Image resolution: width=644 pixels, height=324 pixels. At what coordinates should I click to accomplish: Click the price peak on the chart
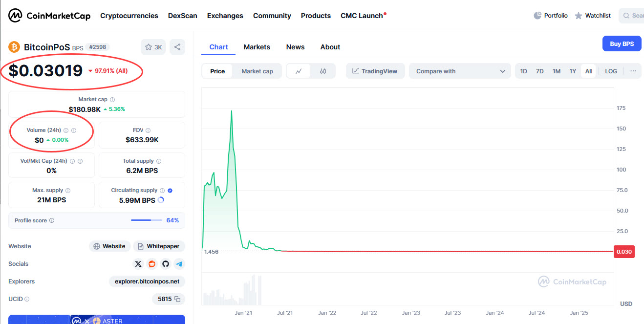click(x=231, y=111)
